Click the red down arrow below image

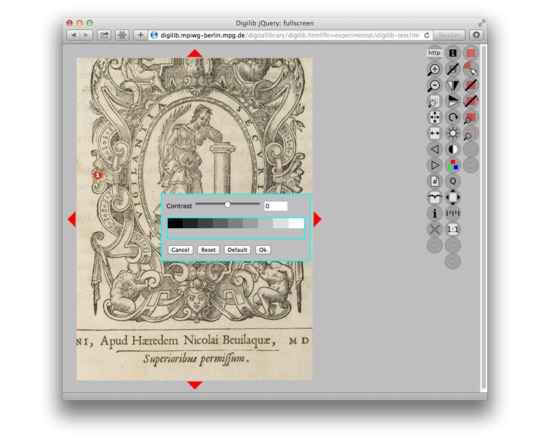195,385
